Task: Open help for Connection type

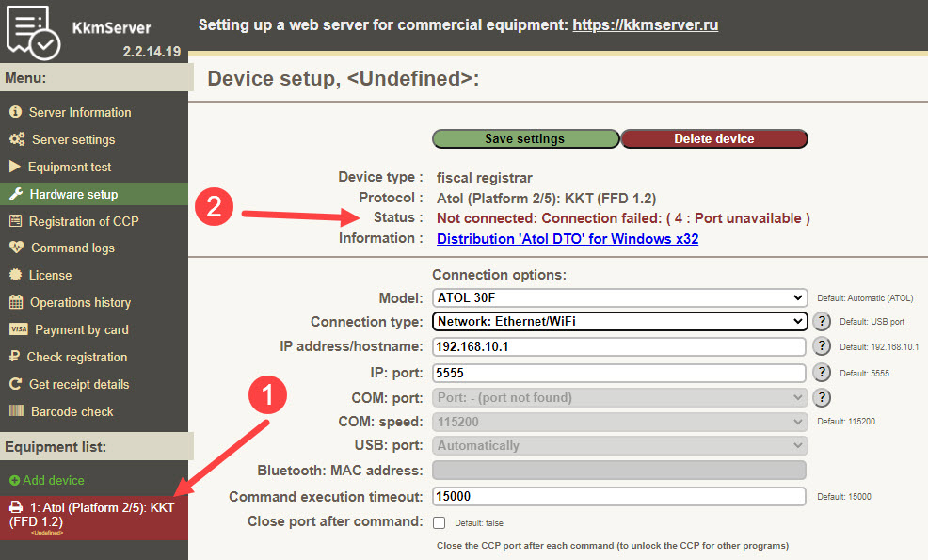Action: (x=822, y=322)
